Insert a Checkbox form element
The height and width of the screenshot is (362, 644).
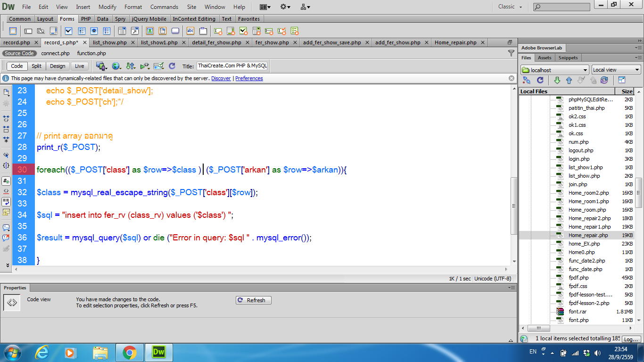pos(68,31)
